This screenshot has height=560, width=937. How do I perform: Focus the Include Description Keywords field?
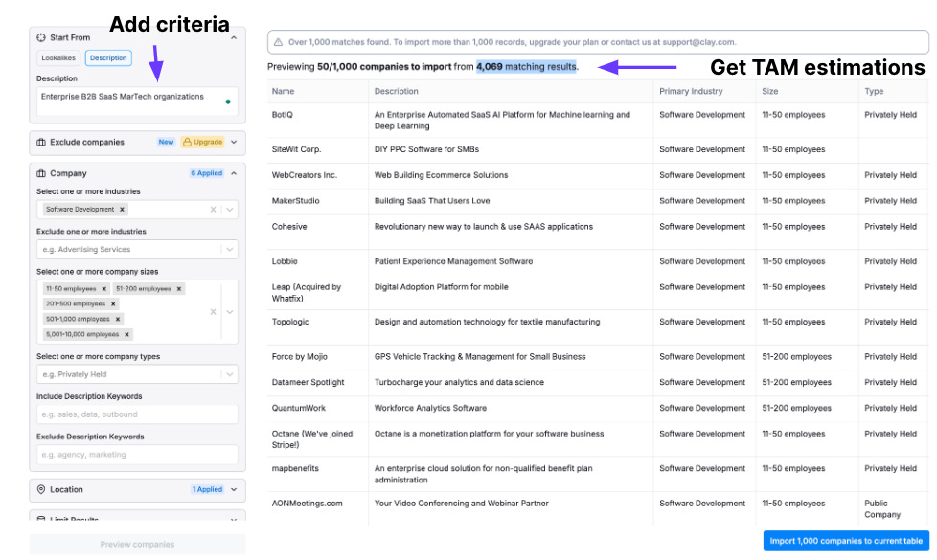137,414
